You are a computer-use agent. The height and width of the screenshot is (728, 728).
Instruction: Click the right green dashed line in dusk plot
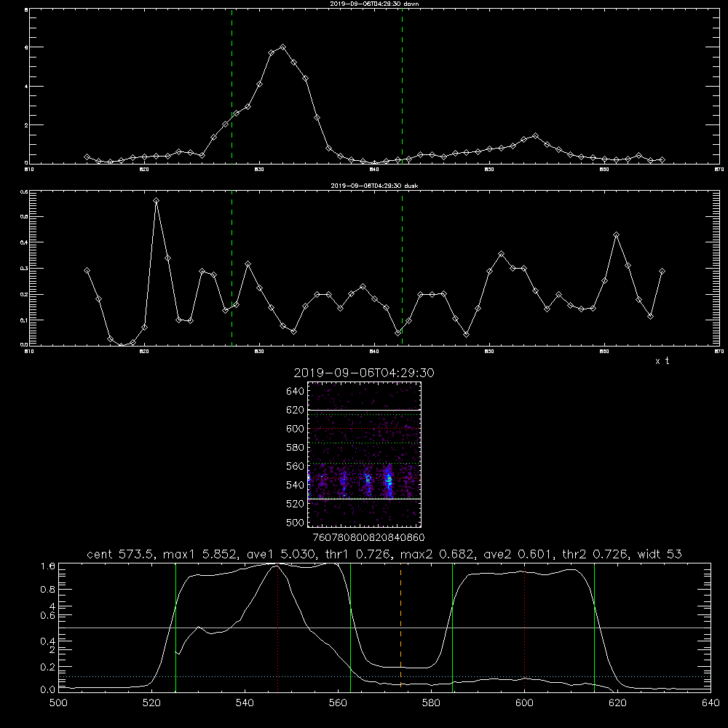pyautogui.click(x=402, y=269)
